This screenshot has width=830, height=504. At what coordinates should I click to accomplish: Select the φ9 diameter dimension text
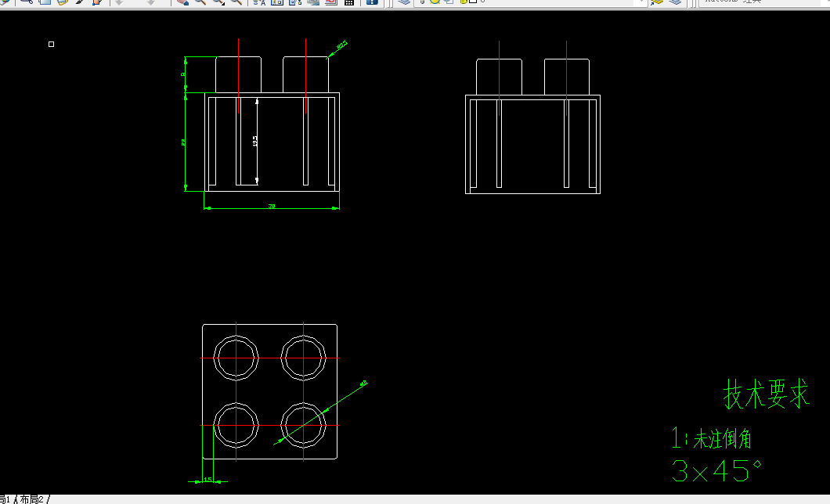pos(363,383)
